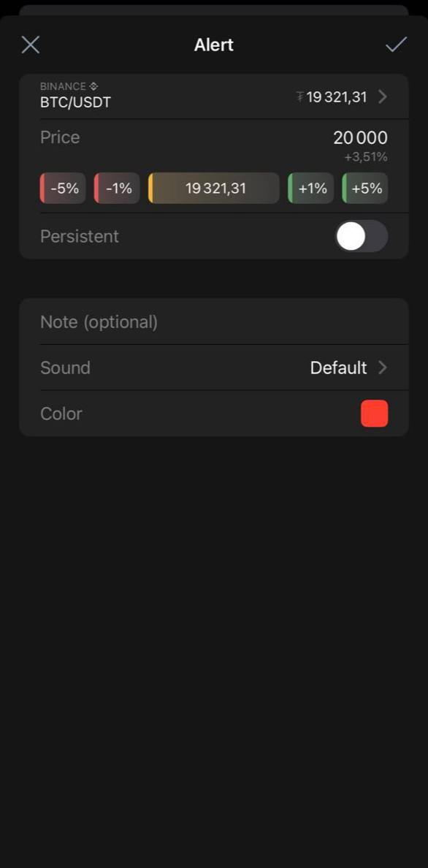Reset price to current 19 321,31
Viewport: 428px width, 868px height.
pyautogui.click(x=214, y=189)
